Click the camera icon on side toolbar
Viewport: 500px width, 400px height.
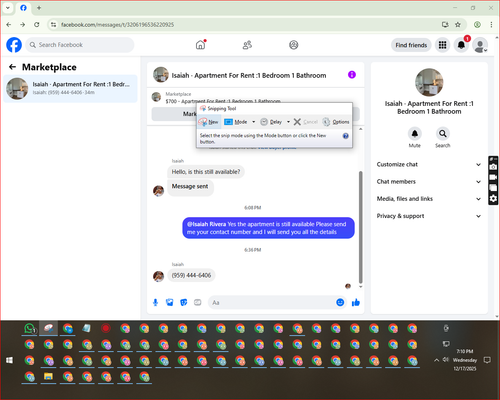click(x=493, y=167)
